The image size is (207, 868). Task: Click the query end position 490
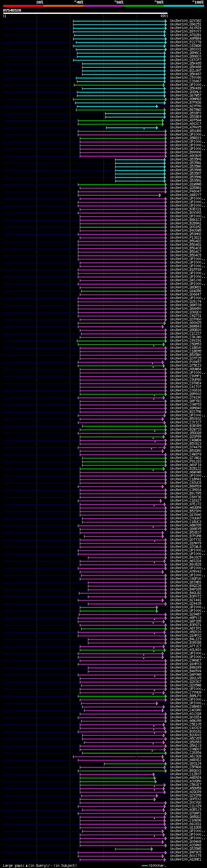click(x=164, y=16)
